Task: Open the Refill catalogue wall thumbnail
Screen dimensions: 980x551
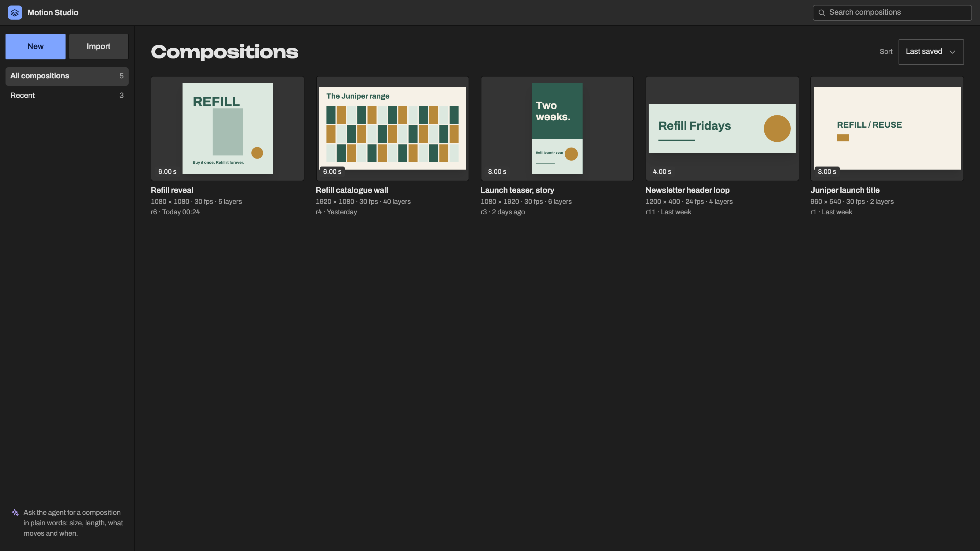Action: point(392,129)
